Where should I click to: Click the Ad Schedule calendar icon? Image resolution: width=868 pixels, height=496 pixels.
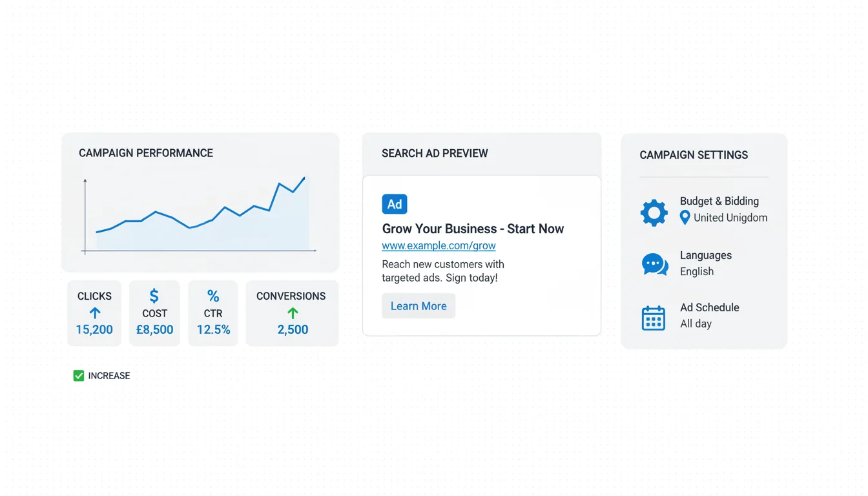[x=654, y=318]
